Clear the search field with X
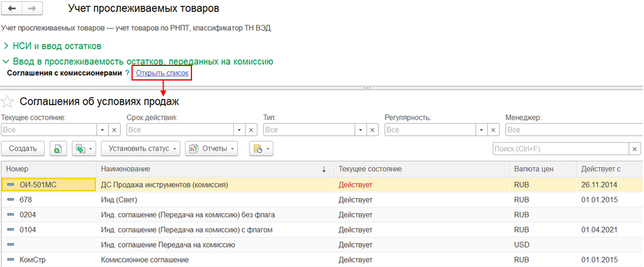Viewport: 644px width, 267px height. point(635,148)
